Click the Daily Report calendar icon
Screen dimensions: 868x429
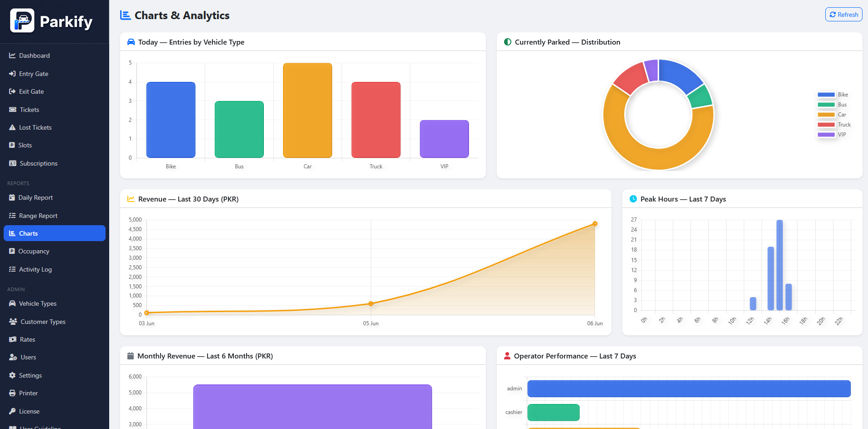coord(12,197)
